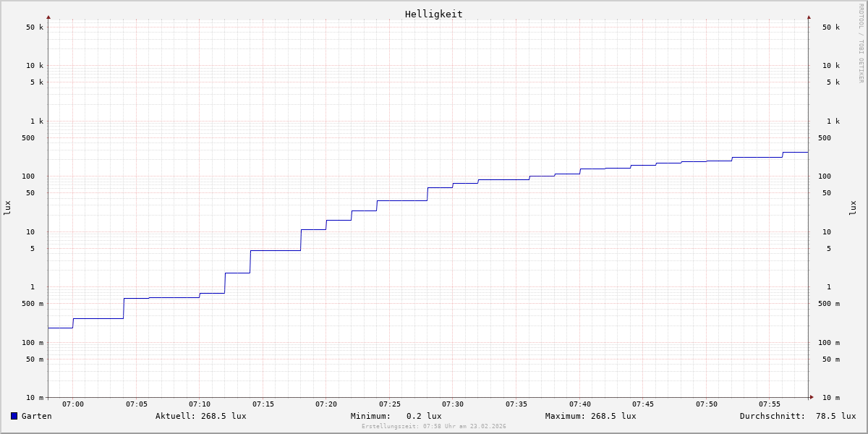Click the 1 k tick on left axis

coord(36,121)
